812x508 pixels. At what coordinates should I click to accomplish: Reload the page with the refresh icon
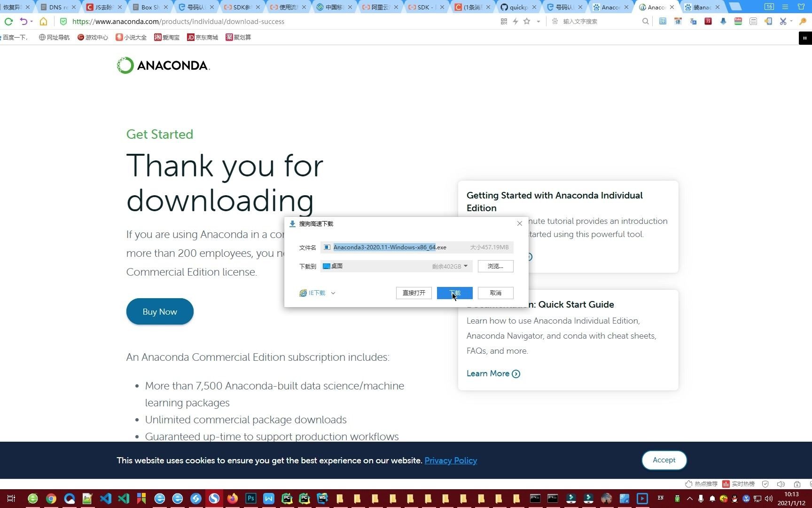point(8,21)
